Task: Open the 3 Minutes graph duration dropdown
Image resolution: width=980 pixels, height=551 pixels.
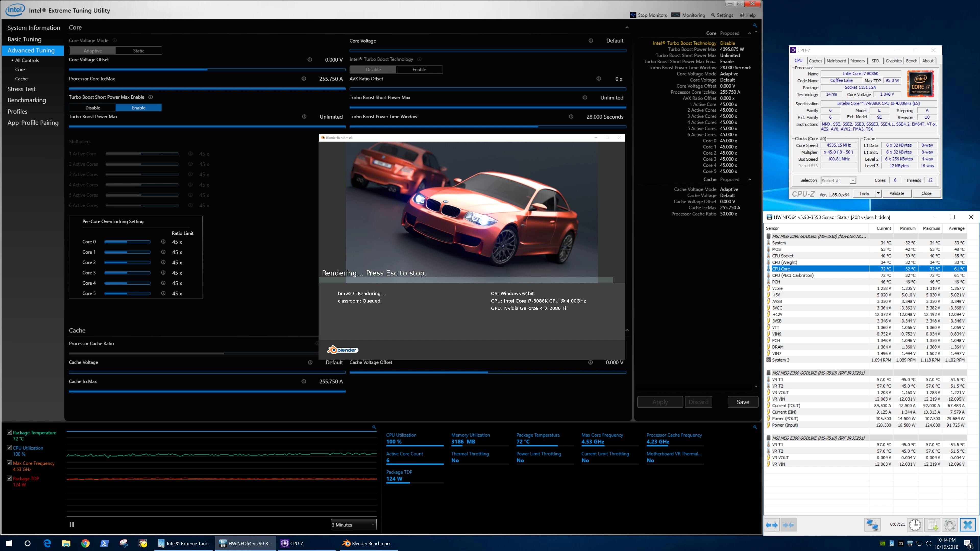Action: click(353, 525)
